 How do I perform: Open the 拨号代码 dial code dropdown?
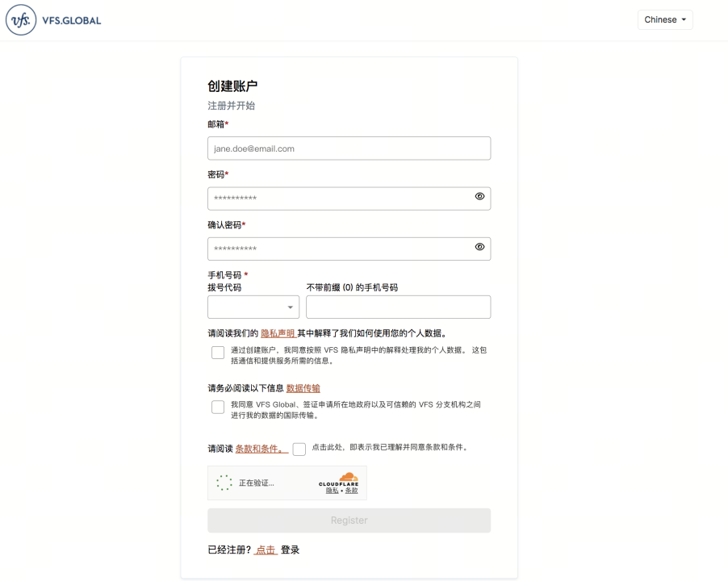click(x=253, y=307)
